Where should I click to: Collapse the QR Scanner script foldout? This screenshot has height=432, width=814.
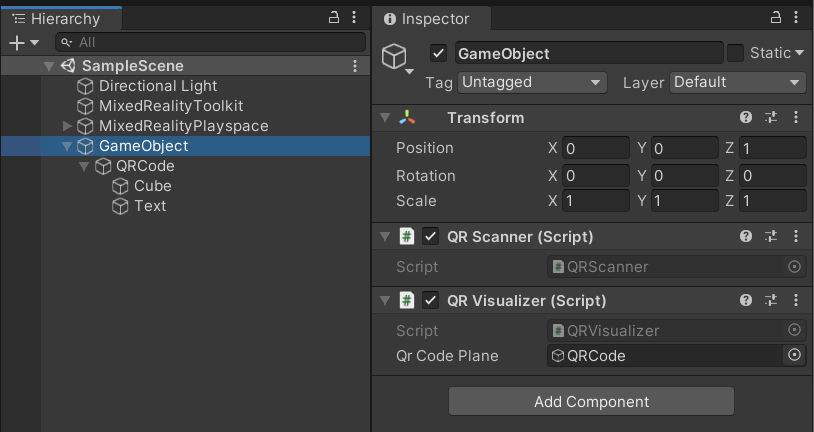[385, 237]
